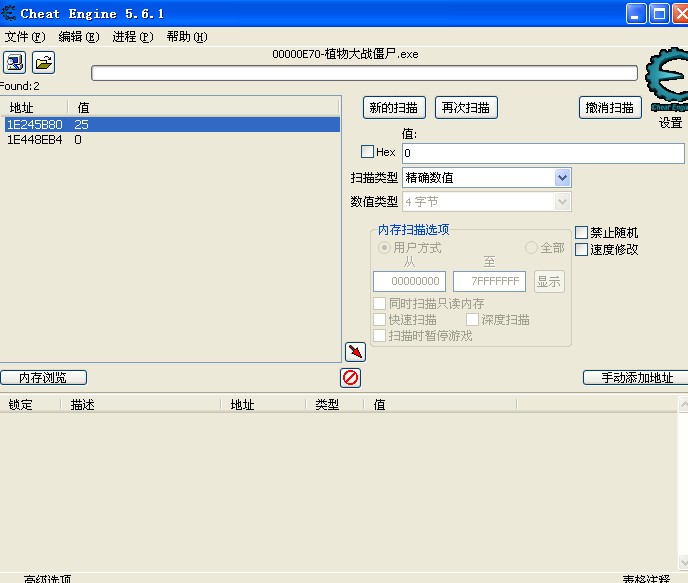
Task: Select result row 1E245B80
Action: pyautogui.click(x=172, y=125)
